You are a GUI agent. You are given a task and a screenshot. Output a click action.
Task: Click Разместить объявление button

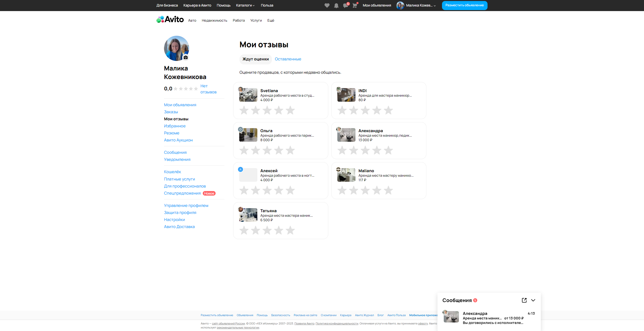(464, 5)
